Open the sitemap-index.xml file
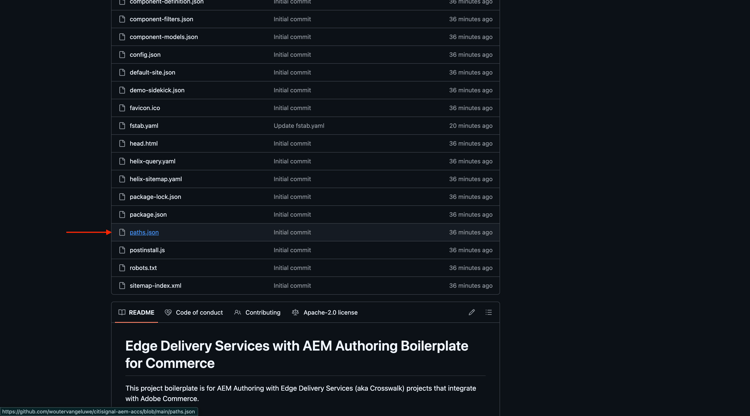 (x=155, y=286)
